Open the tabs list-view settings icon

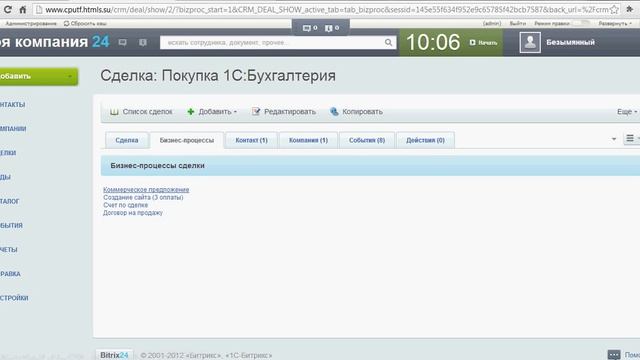[630, 139]
